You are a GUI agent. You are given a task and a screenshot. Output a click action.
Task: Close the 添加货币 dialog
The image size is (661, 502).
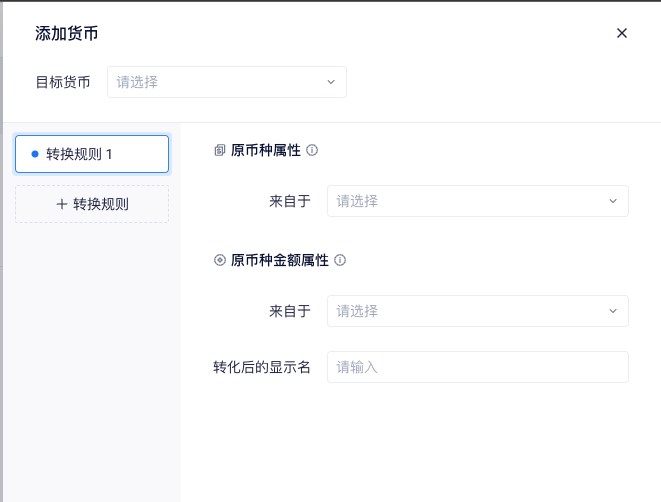[x=622, y=33]
